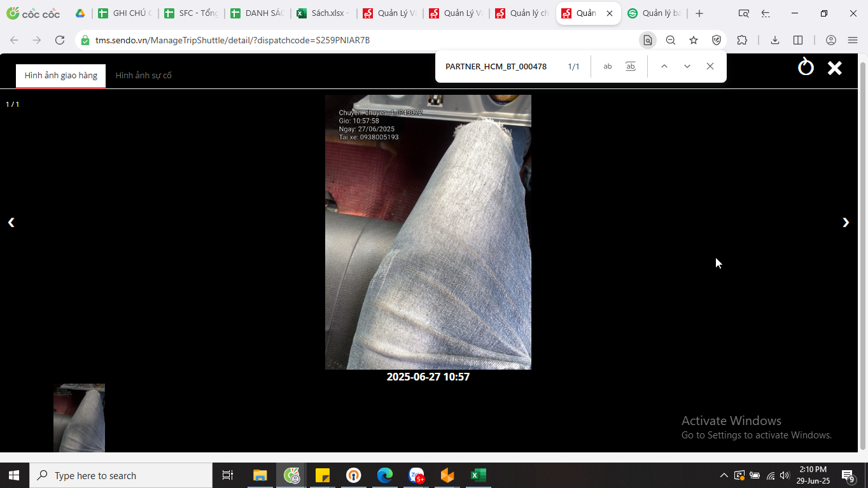Open the browser extensions puzzle icon

point(742,40)
